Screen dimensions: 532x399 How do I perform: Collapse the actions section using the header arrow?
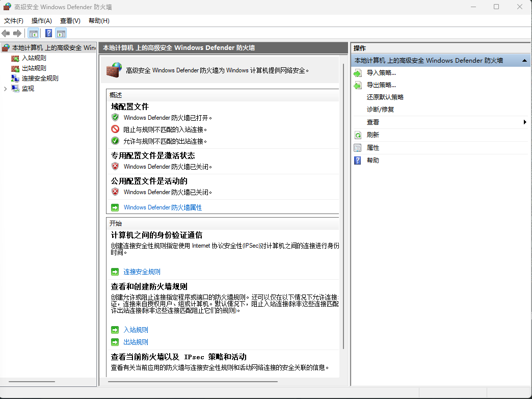pyautogui.click(x=524, y=61)
